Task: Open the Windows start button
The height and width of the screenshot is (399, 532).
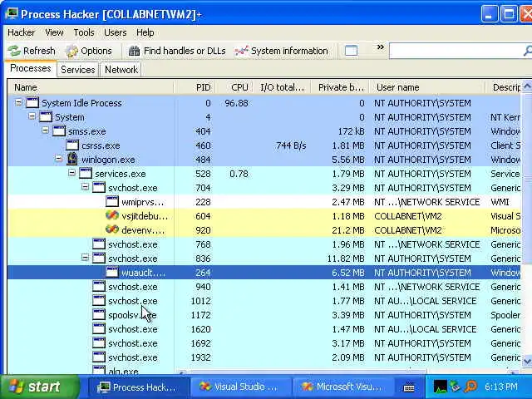Action: (x=40, y=387)
